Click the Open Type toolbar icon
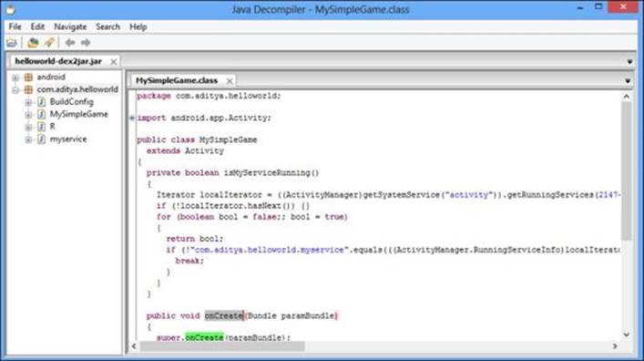 pos(33,42)
